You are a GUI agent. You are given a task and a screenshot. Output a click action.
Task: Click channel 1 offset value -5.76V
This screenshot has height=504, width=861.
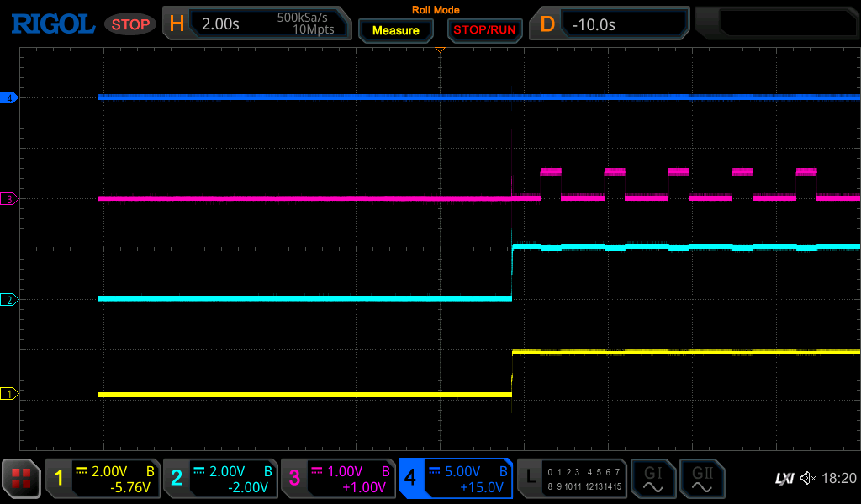(x=130, y=487)
